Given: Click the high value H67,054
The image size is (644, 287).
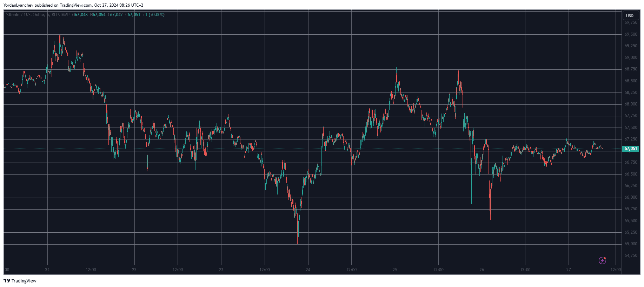Looking at the screenshot, I should click(98, 15).
